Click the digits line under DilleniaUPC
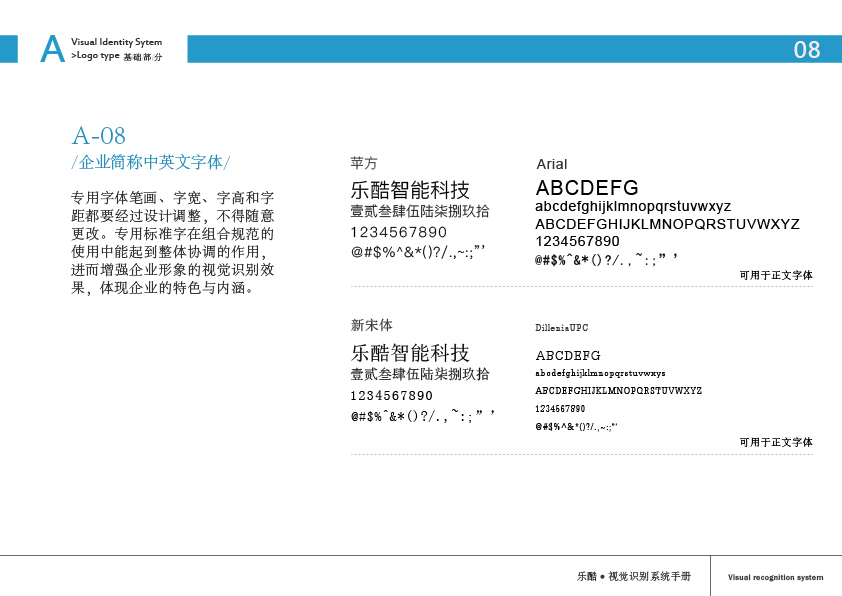Image resolution: width=842 pixels, height=596 pixels. (560, 409)
